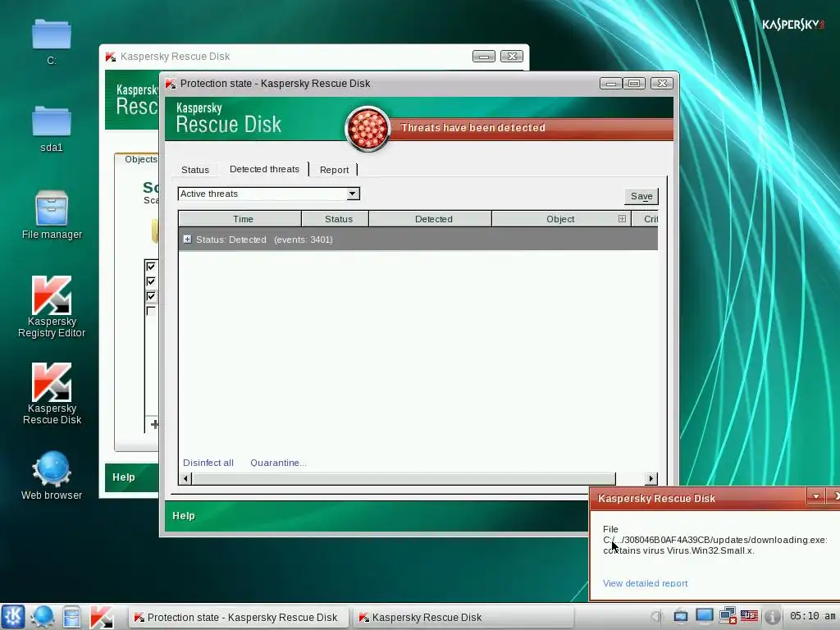Open View detailed report link

pyautogui.click(x=645, y=583)
